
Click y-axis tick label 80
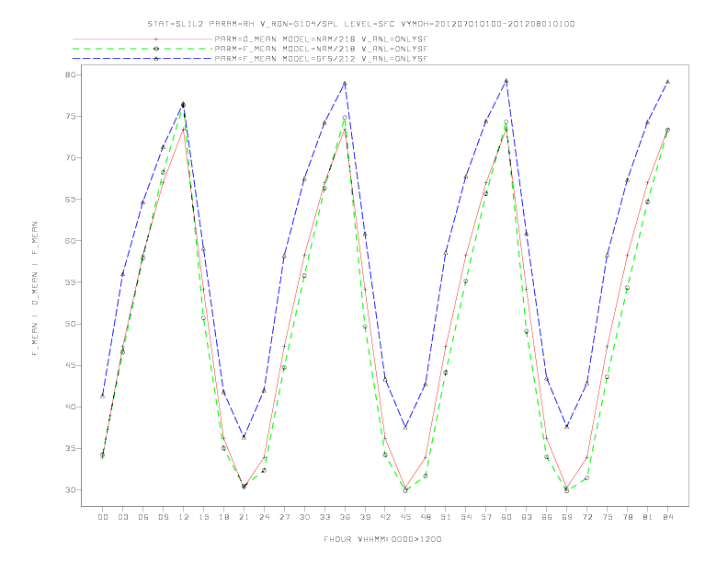(70, 75)
